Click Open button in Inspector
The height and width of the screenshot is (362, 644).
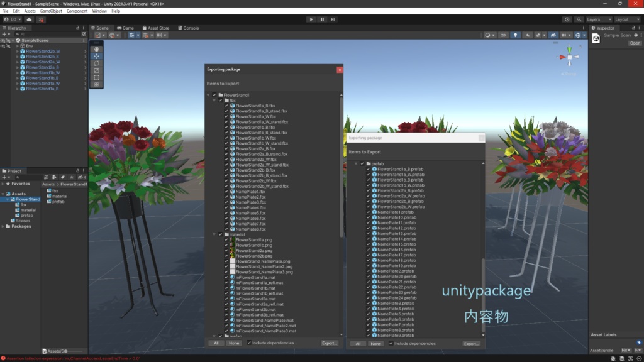(635, 43)
